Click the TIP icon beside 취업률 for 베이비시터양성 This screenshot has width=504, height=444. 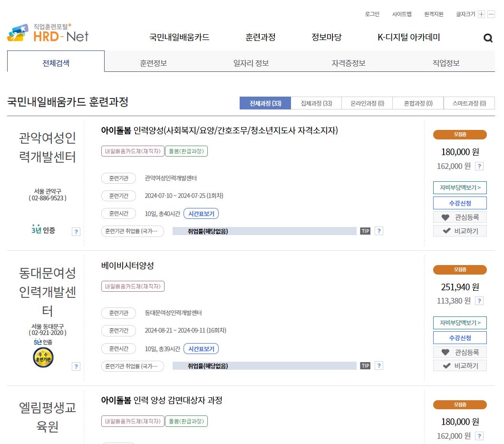coord(365,365)
